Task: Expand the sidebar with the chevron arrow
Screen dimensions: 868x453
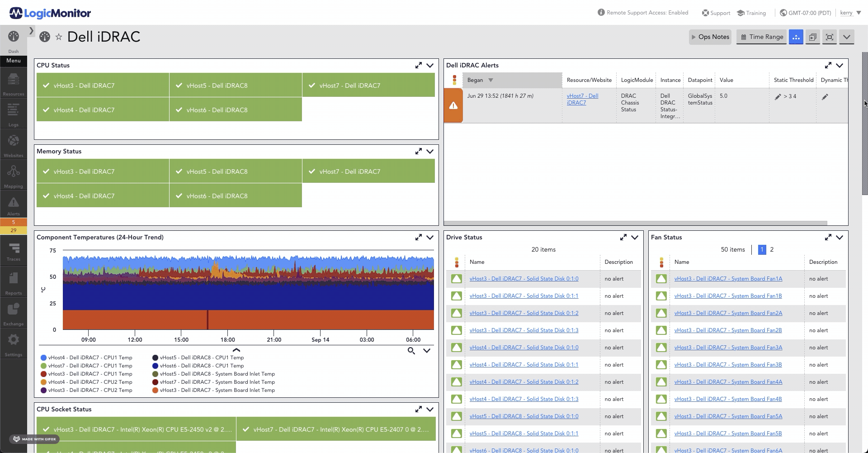Action: point(31,31)
